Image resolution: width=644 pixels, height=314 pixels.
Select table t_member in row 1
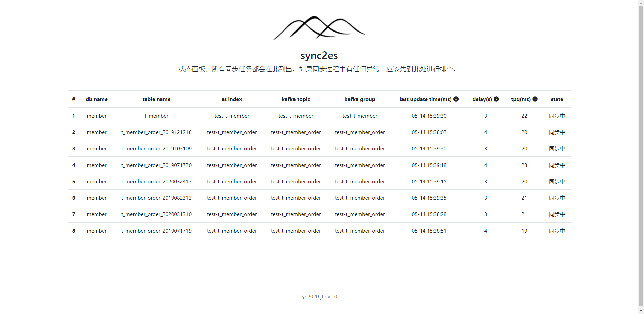pyautogui.click(x=156, y=116)
